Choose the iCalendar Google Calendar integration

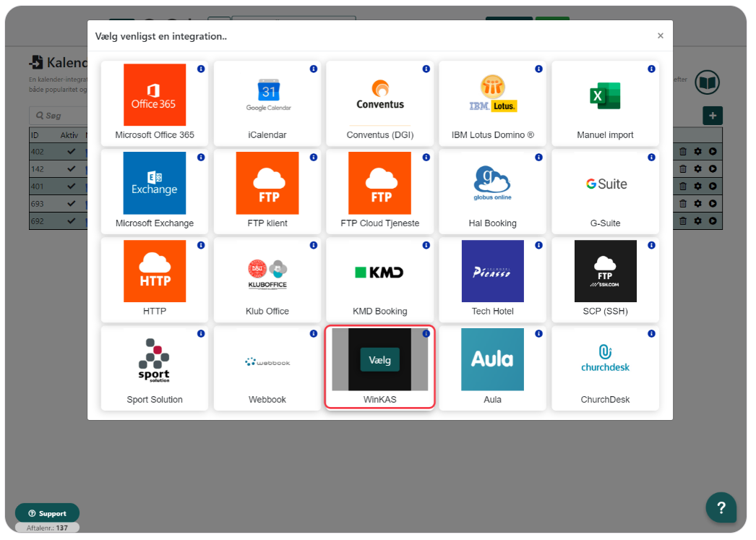click(x=267, y=103)
